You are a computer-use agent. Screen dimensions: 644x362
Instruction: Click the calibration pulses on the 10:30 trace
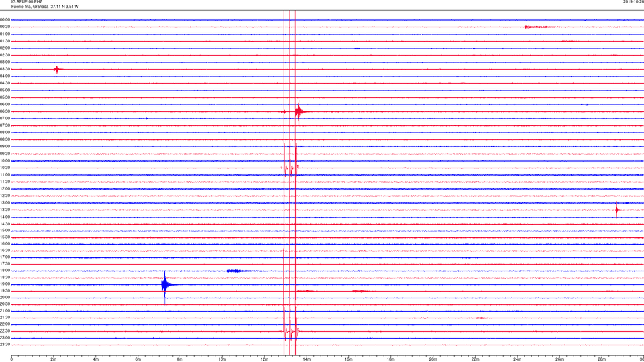tap(290, 168)
